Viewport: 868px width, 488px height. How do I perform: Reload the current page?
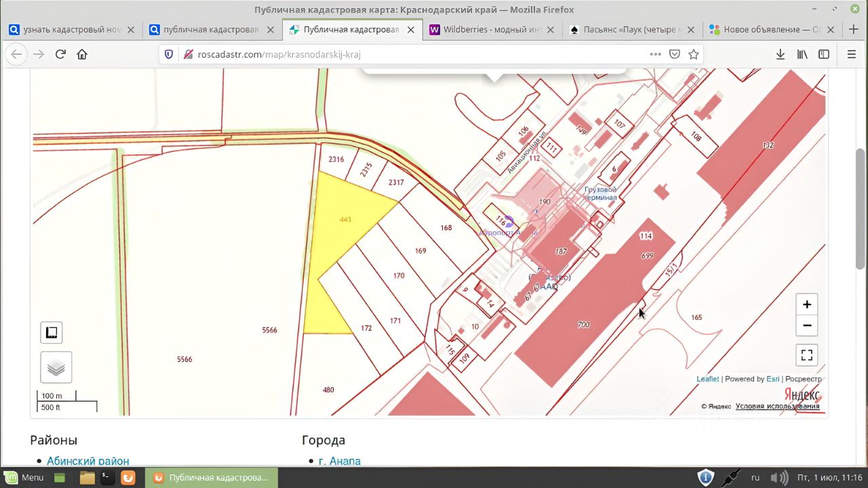pos(60,54)
